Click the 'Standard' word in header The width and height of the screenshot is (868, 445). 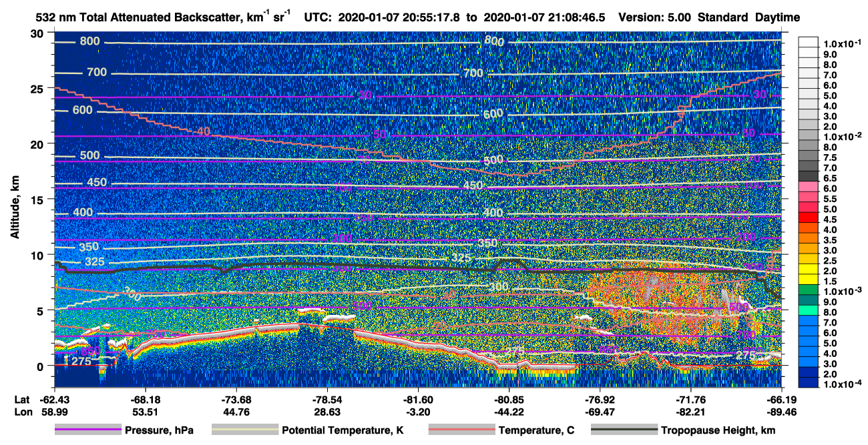click(x=724, y=17)
